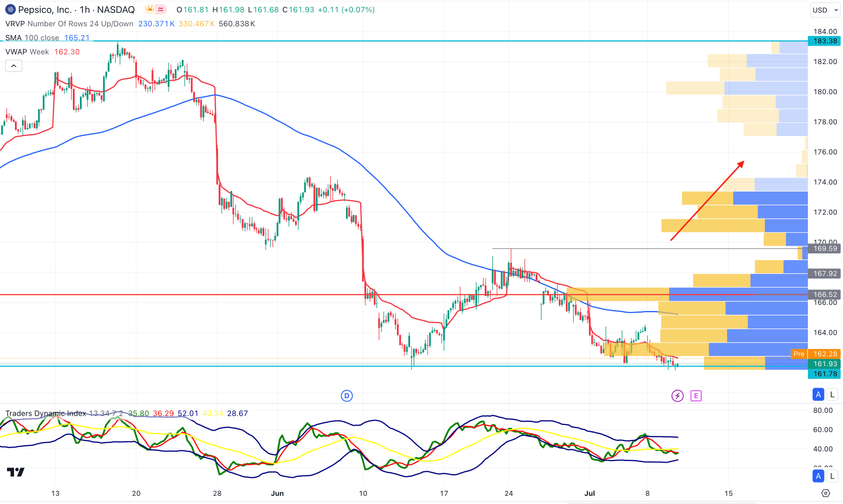The image size is (843, 504).
Task: Click the VRVP indicator legend label
Action: (69, 24)
